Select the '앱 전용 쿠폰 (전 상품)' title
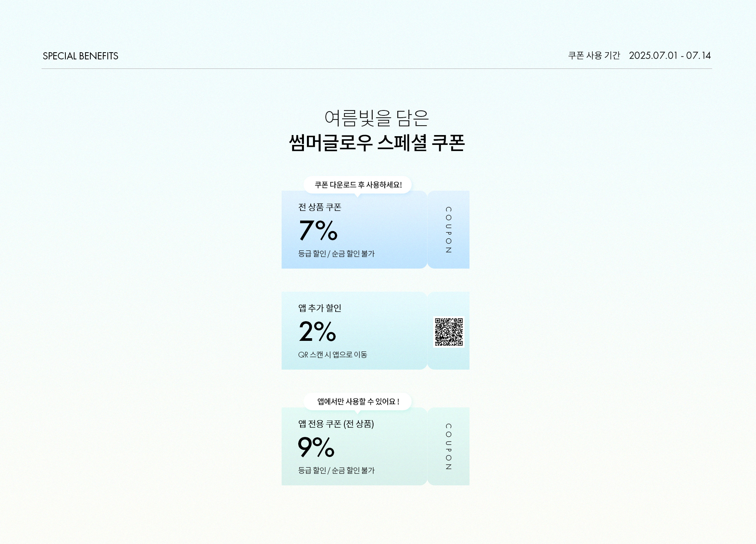Image resolution: width=756 pixels, height=544 pixels. pos(336,424)
